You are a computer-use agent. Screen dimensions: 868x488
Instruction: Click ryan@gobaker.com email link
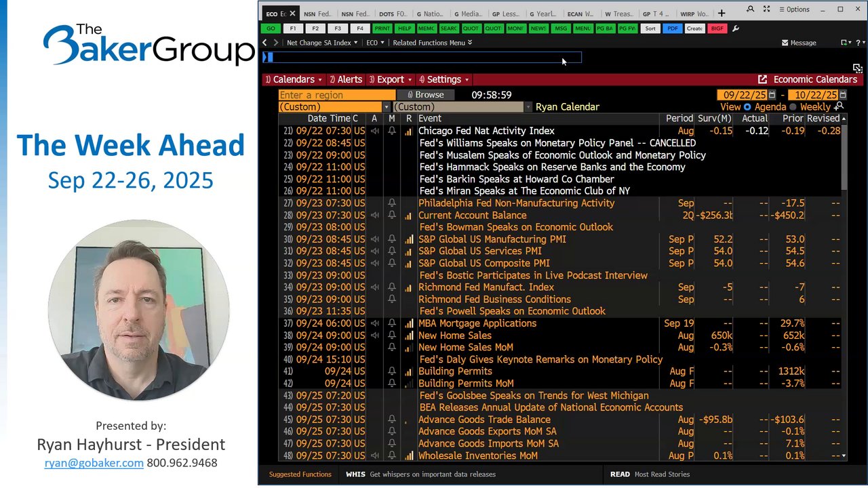pos(94,463)
